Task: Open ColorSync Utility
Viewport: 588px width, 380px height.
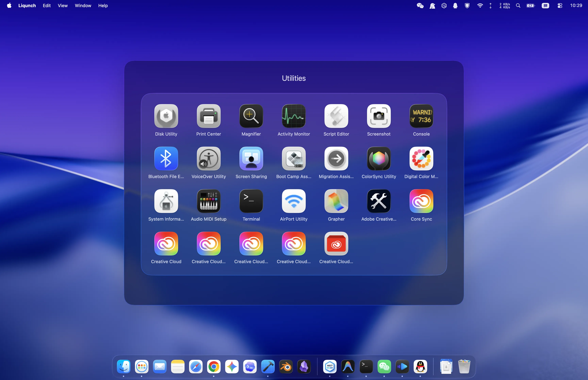Action: click(x=379, y=159)
